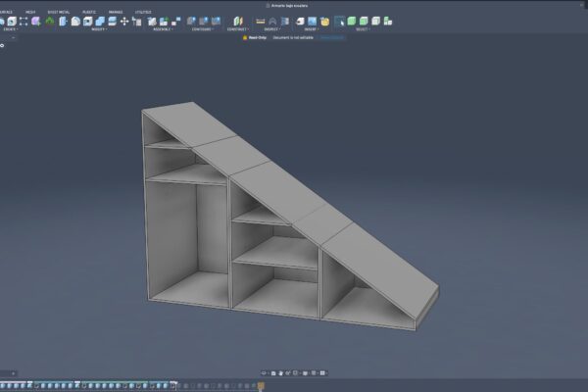The height and width of the screenshot is (392, 588).
Task: Click the Armario bajo escalera document title
Action: click(x=289, y=6)
